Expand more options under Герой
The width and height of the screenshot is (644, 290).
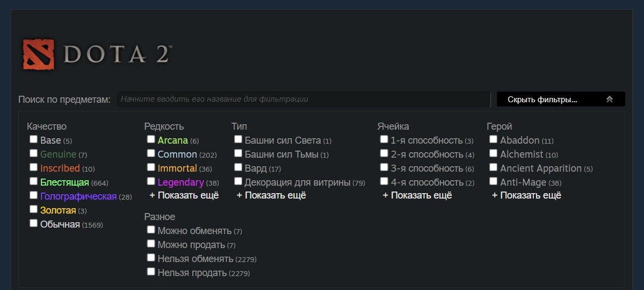coord(526,195)
